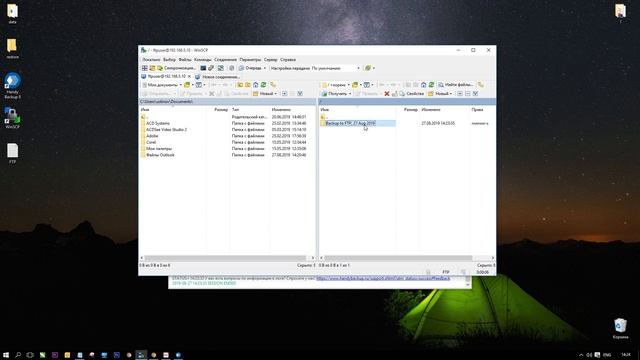Viewport: 640px width, 360px height.
Task: Open the Соединение menu
Action: click(x=225, y=60)
